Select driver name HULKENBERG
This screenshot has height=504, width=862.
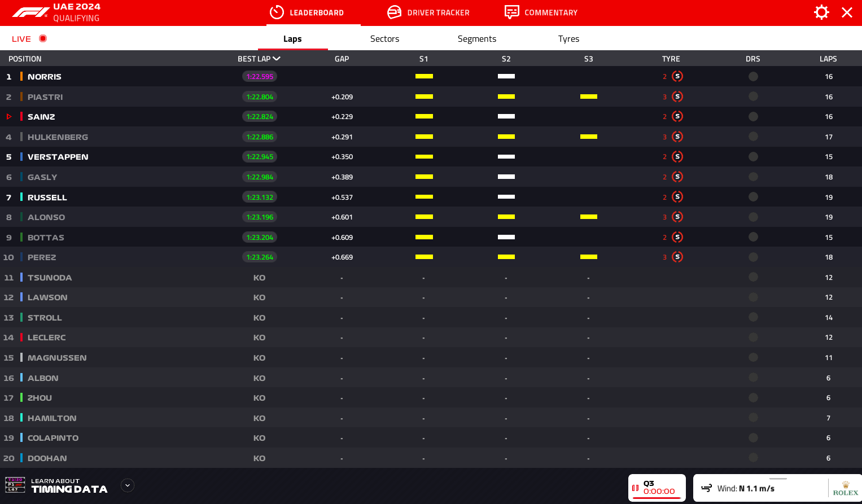(58, 137)
